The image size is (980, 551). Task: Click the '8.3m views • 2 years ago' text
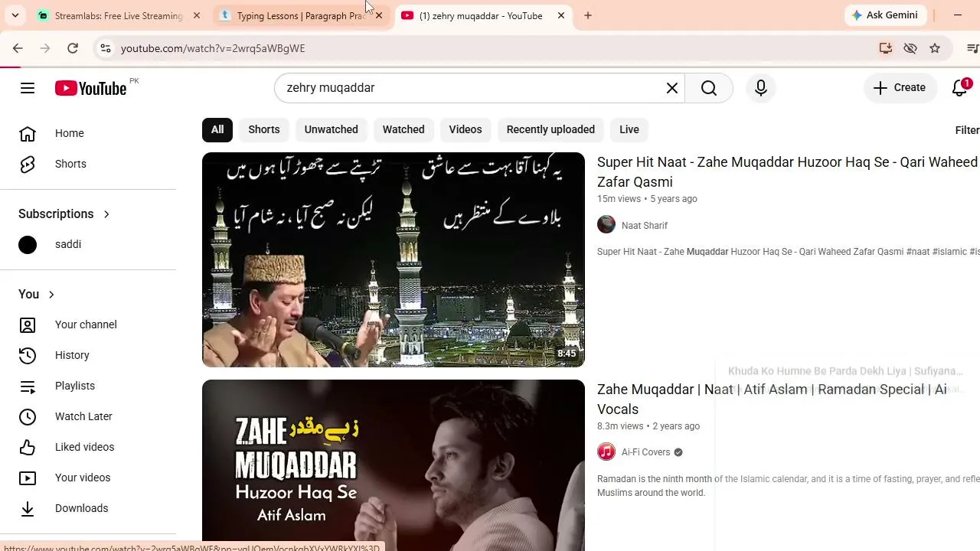tap(648, 426)
